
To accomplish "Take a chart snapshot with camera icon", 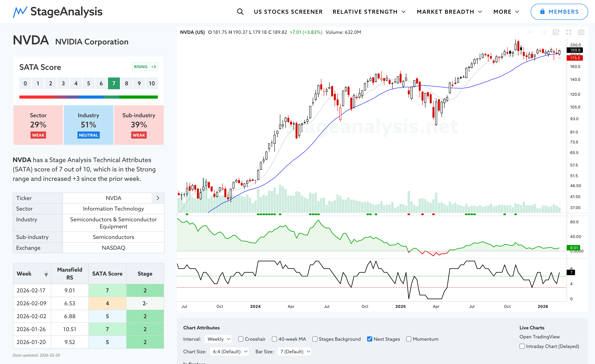I will [581, 32].
